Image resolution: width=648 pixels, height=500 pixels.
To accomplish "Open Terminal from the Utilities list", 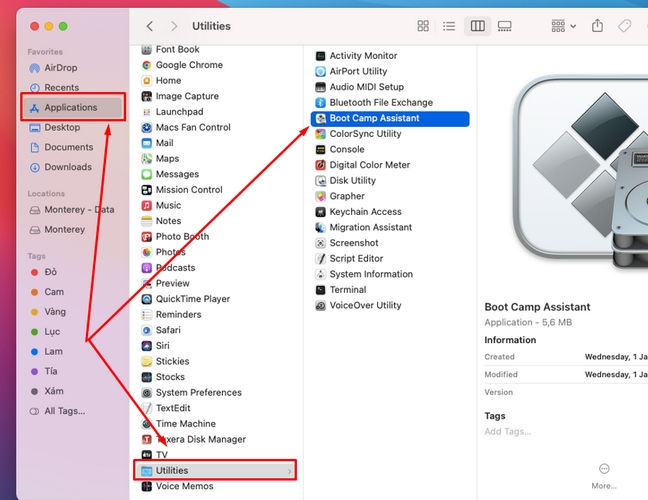I will 347,290.
